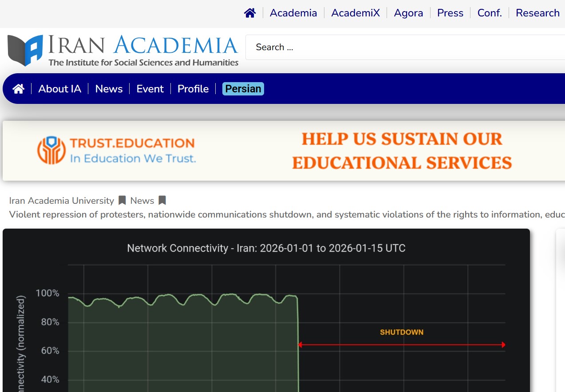Open the About IA menu
The height and width of the screenshot is (392, 565).
(x=60, y=89)
